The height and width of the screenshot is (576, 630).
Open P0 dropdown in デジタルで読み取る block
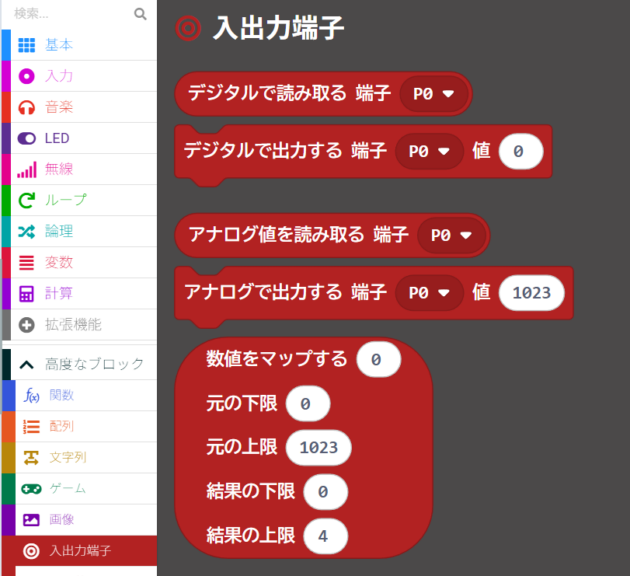coord(432,94)
